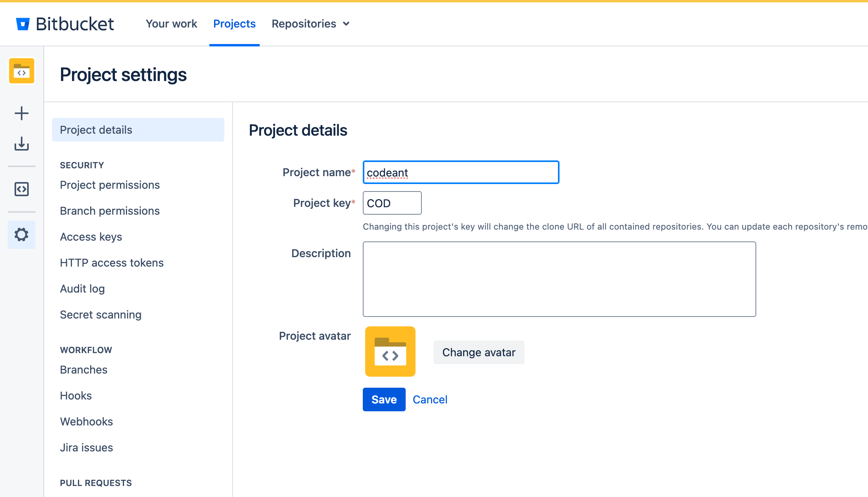Viewport: 868px width, 497px height.
Task: Click inside the Description text area
Action: [x=559, y=279]
